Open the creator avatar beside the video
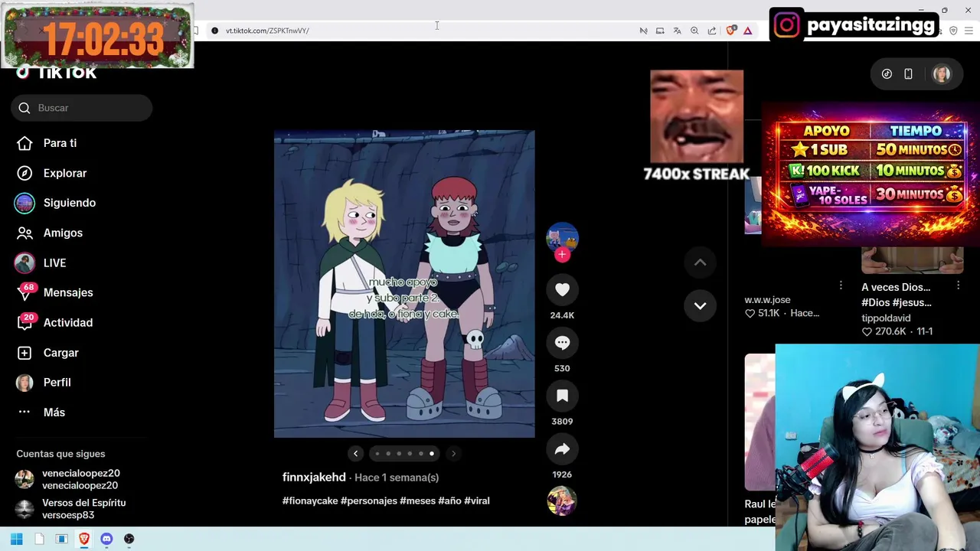The image size is (980, 551). coord(562,237)
